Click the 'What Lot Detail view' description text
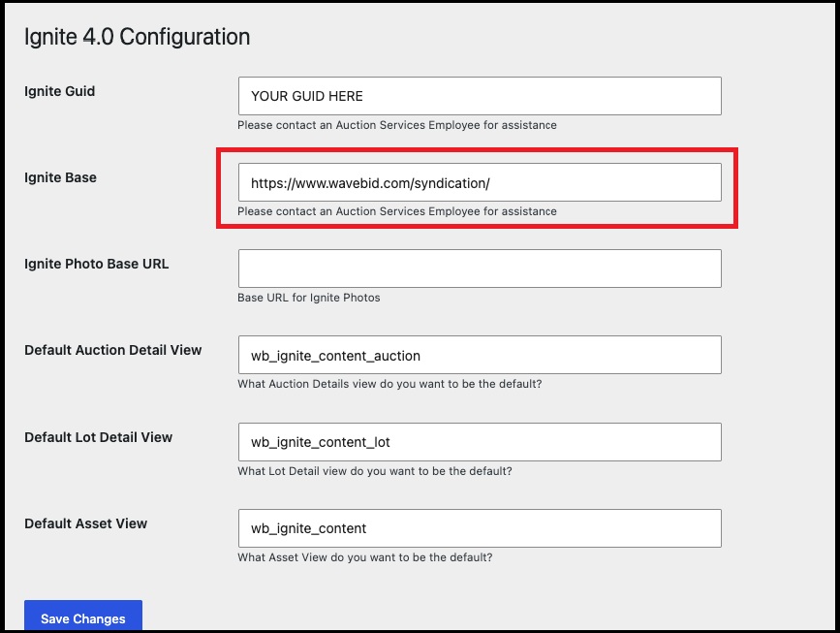The width and height of the screenshot is (840, 633). (x=375, y=471)
